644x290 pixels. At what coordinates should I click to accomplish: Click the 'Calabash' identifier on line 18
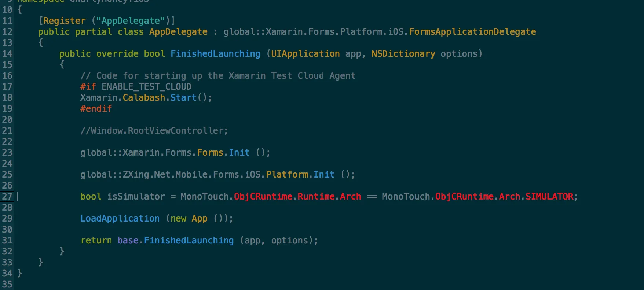point(144,98)
